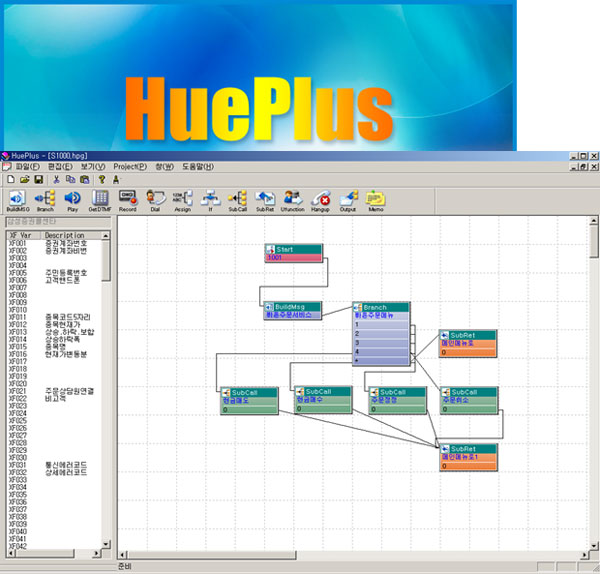Select the BuildMsg node on canvas
This screenshot has height=574, width=600.
(x=293, y=311)
